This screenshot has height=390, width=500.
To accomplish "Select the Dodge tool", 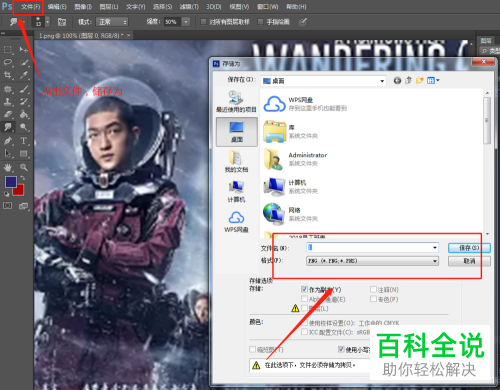I will [x=24, y=127].
